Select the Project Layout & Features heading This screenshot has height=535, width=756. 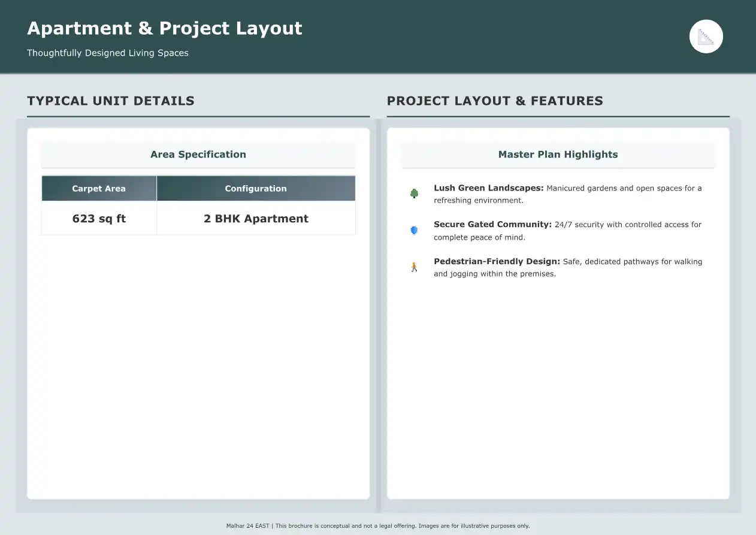(x=495, y=101)
